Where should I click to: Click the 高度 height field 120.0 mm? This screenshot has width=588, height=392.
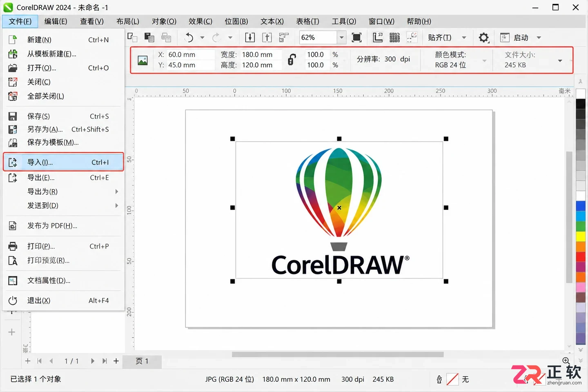point(261,65)
